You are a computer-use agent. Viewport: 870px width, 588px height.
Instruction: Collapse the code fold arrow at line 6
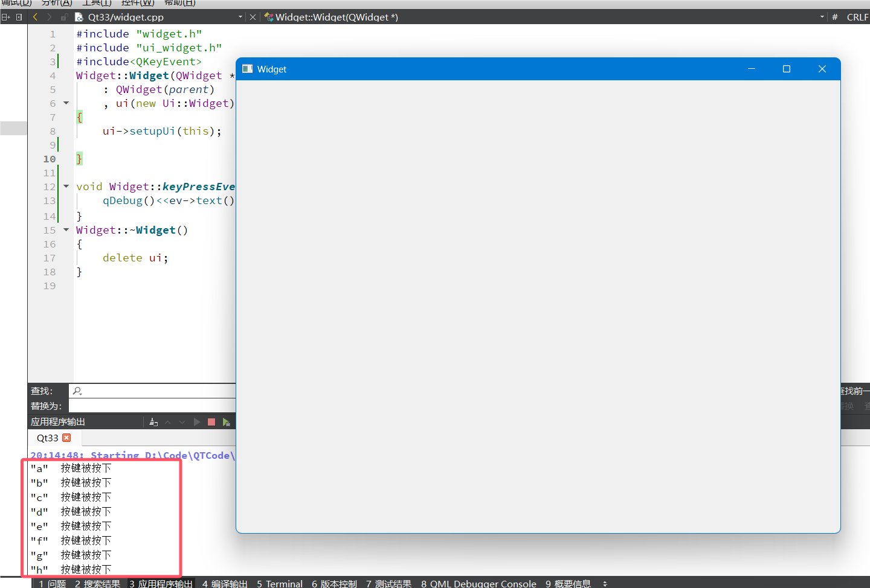[x=66, y=103]
